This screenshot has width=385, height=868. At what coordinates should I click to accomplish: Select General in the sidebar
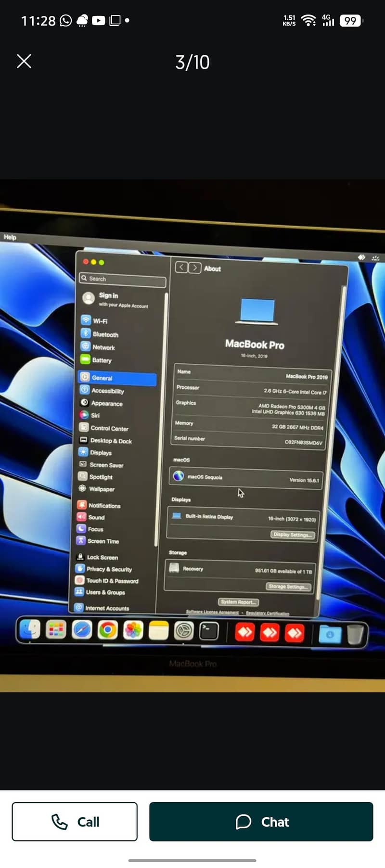(x=117, y=378)
